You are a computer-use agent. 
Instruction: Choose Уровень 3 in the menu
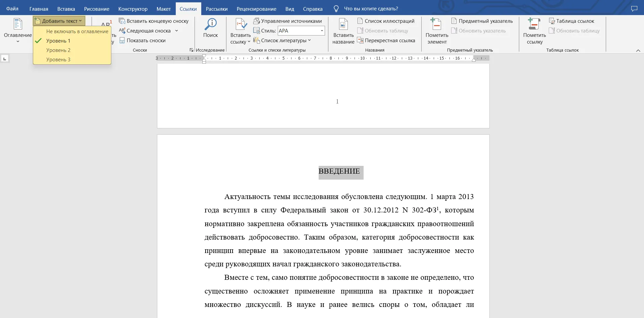coord(72,59)
